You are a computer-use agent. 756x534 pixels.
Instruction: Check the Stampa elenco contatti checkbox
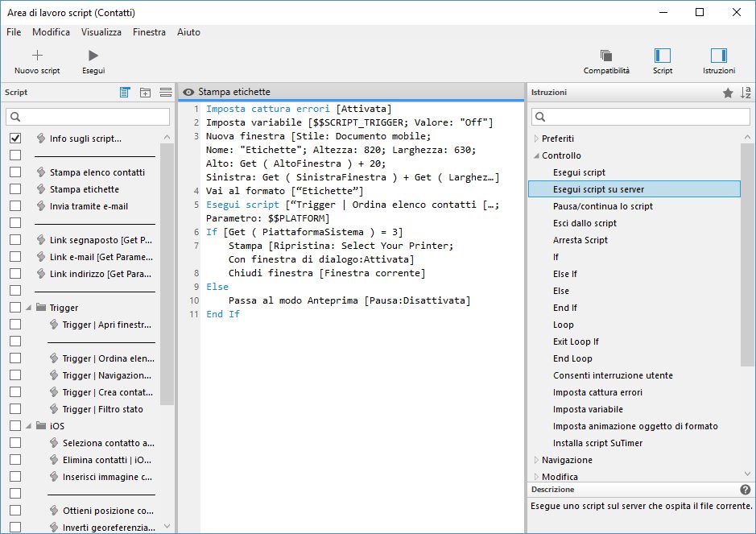(15, 172)
